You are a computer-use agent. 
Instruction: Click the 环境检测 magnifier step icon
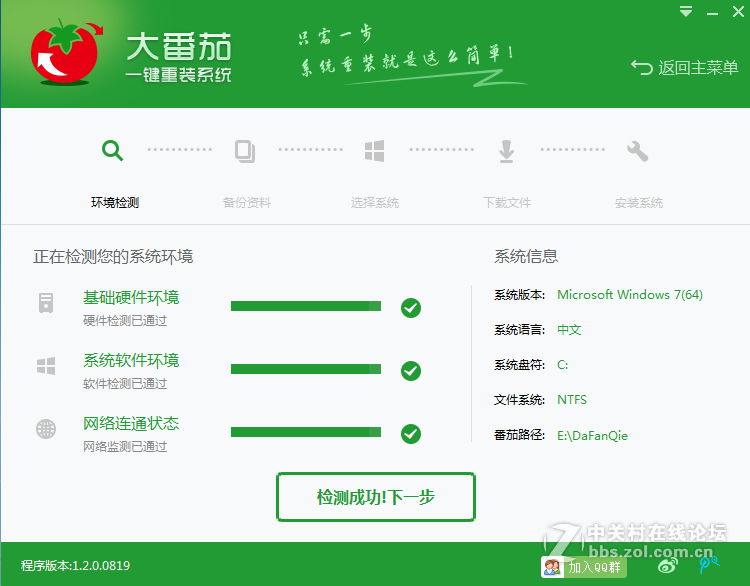(112, 151)
